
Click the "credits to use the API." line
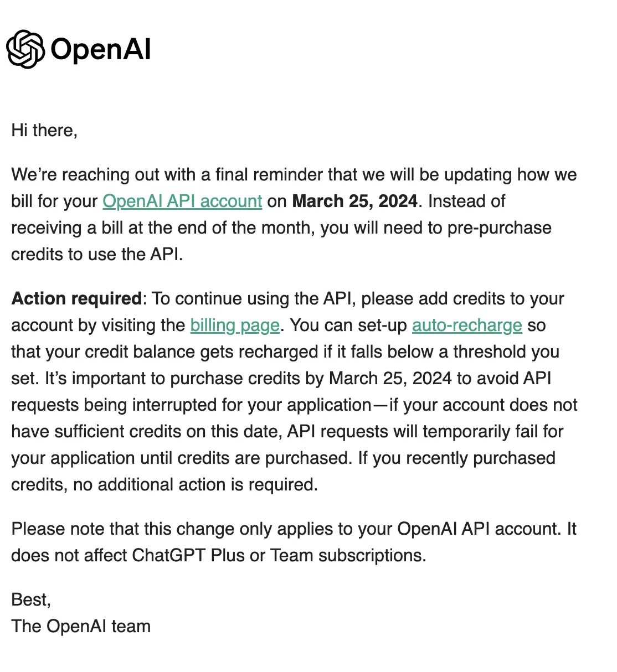[x=97, y=254]
